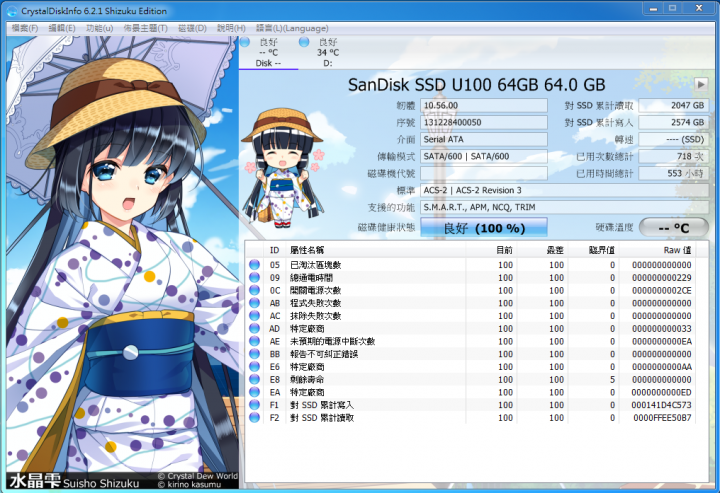720x493 pixels.
Task: Click the CrystalDiskInfo title bar app icon
Action: click(x=11, y=11)
